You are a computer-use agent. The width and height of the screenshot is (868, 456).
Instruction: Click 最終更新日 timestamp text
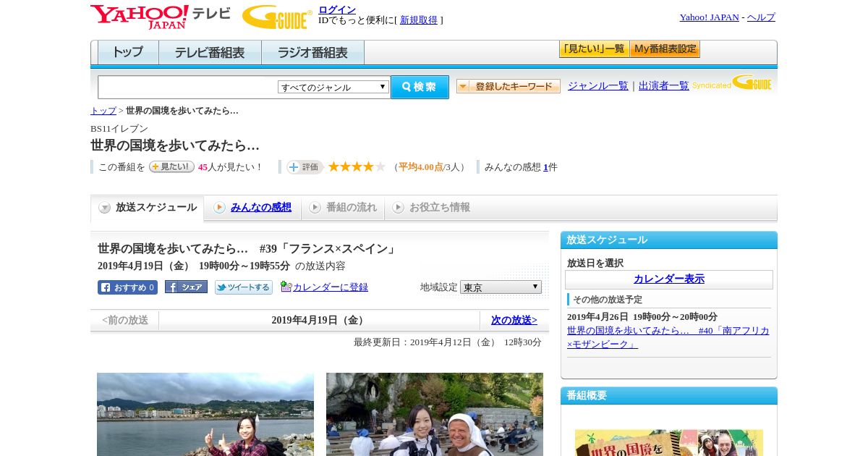pyautogui.click(x=448, y=342)
